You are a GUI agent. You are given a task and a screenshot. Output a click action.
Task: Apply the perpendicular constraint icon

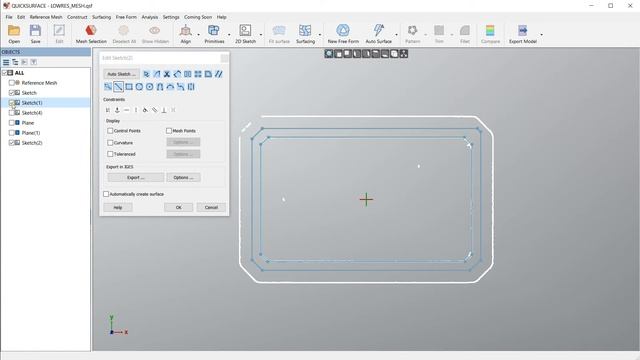(164, 110)
